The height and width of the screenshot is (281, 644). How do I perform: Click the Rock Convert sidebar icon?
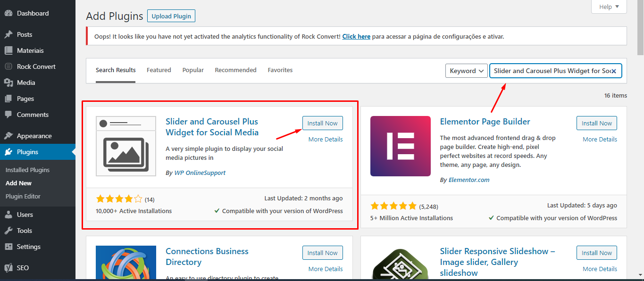coord(8,66)
